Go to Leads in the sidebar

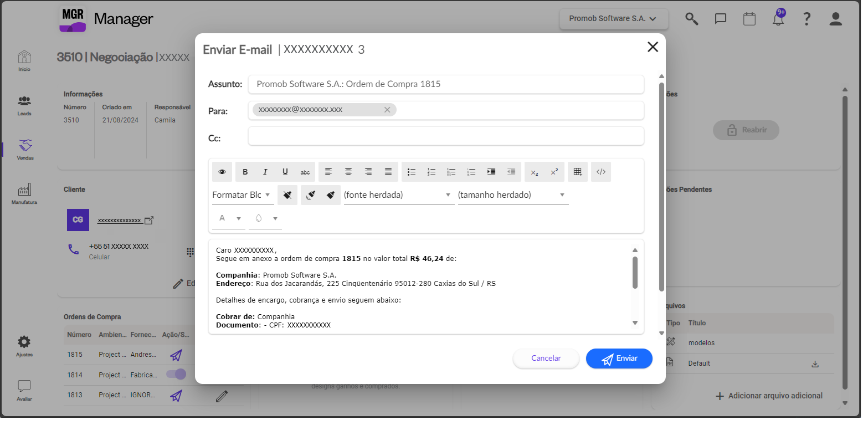coord(24,105)
